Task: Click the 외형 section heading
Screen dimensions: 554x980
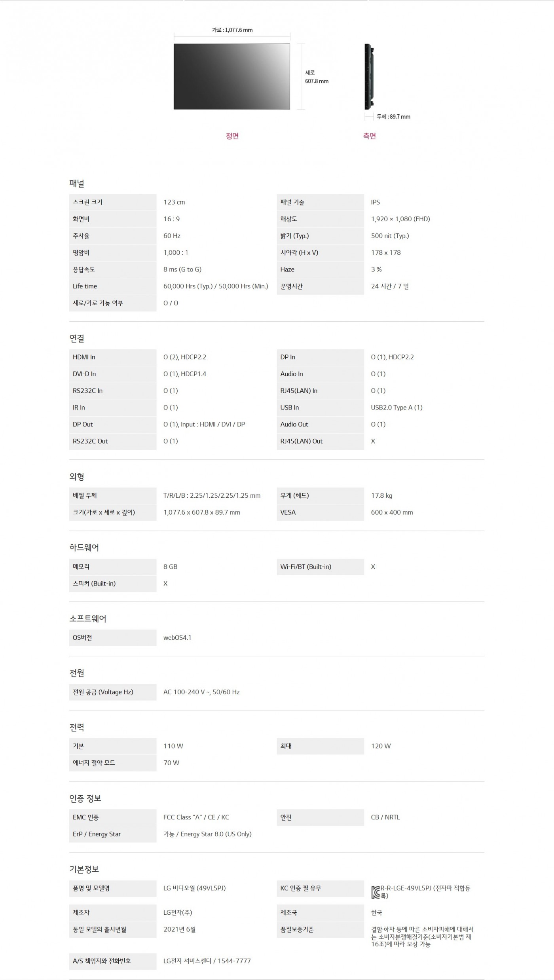Action: click(77, 477)
